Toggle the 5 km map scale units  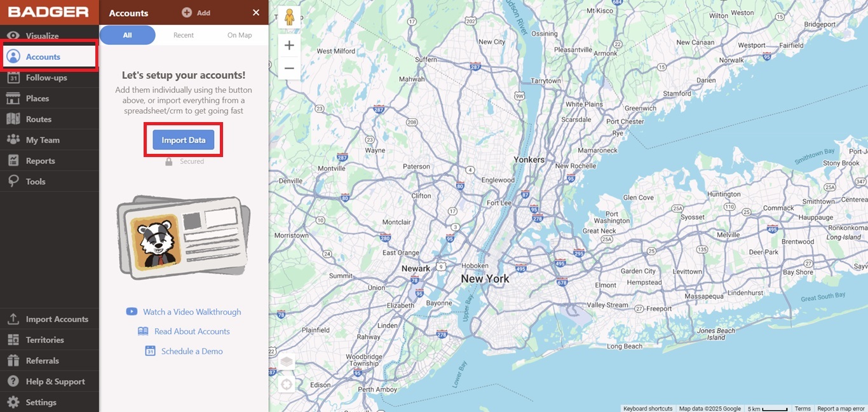point(768,409)
